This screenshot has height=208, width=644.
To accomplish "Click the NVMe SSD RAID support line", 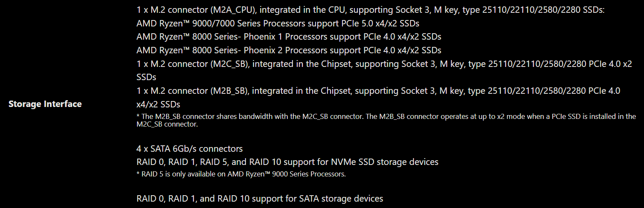I will [x=287, y=162].
